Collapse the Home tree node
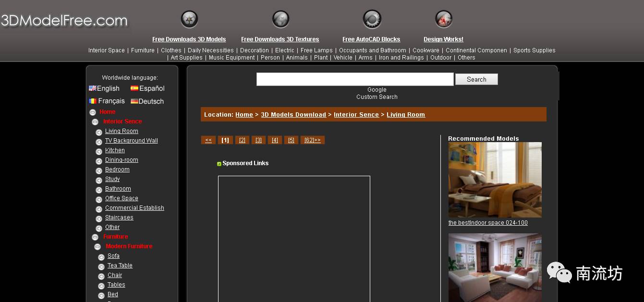Screen dimensions: 644x302 click(93, 112)
